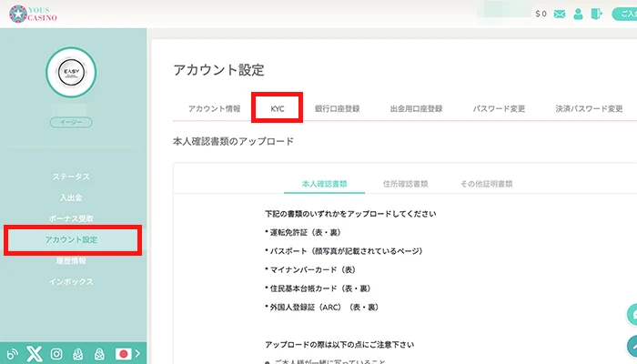Viewport: 637px width, 364px height.
Task: Open 入出金 in the sidebar
Action: pyautogui.click(x=71, y=197)
